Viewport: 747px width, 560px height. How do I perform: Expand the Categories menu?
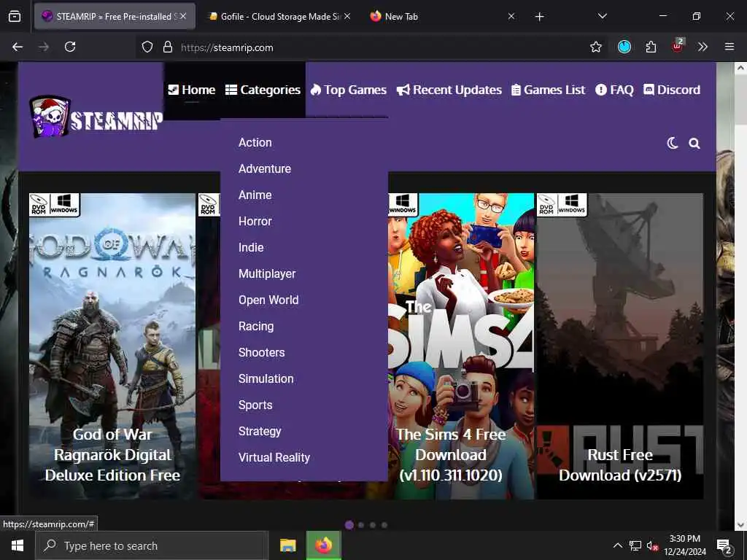tap(263, 90)
